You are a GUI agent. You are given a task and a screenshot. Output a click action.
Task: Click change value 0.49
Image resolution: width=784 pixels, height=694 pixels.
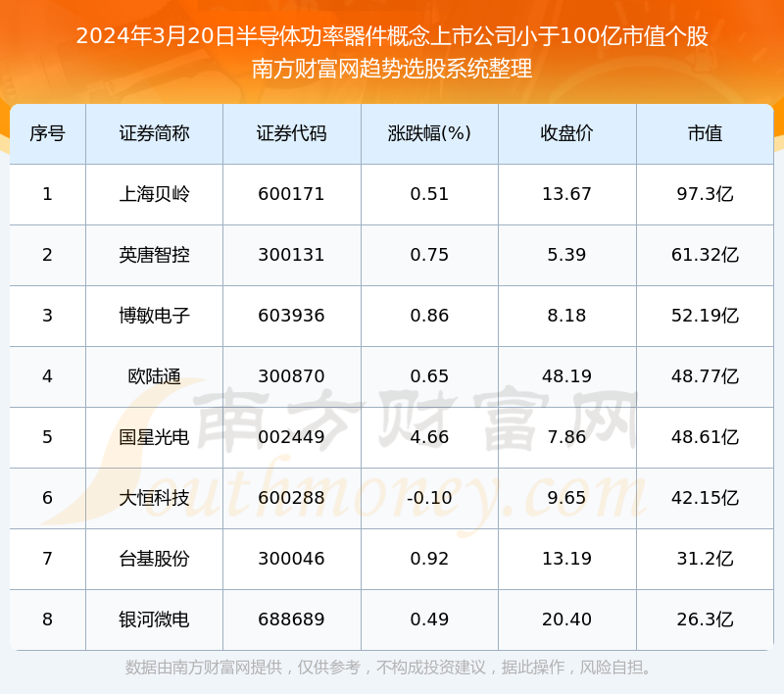[x=429, y=620]
